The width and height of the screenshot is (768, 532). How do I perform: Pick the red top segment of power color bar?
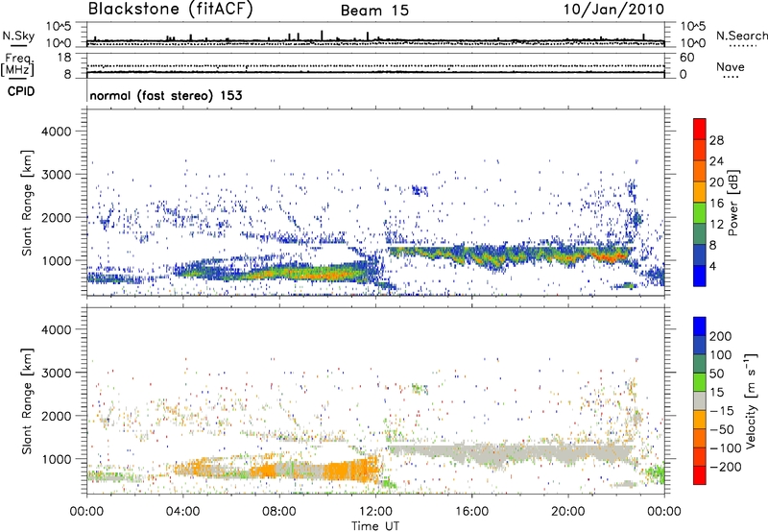point(700,130)
